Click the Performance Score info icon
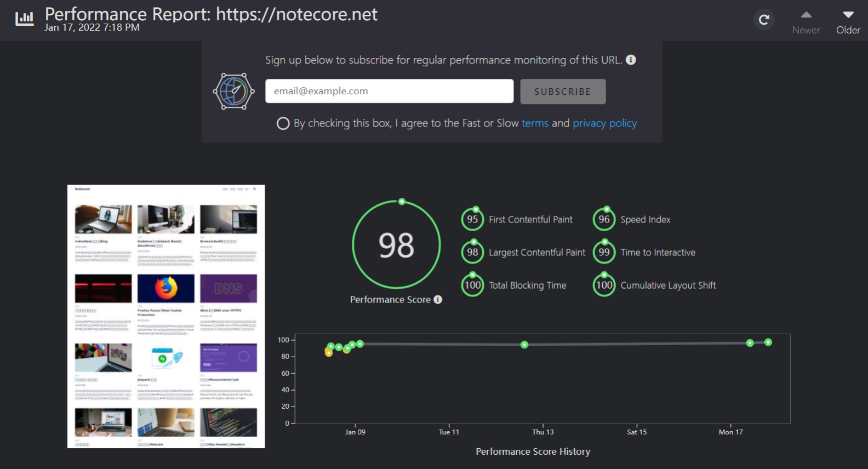The image size is (868, 469). coord(438,300)
